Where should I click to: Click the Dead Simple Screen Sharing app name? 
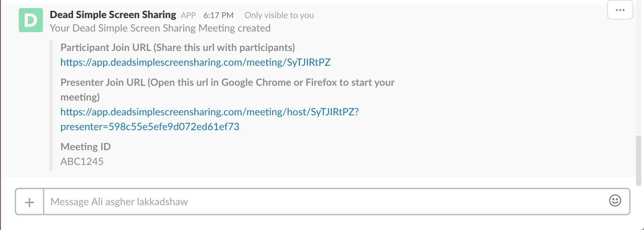tap(113, 15)
